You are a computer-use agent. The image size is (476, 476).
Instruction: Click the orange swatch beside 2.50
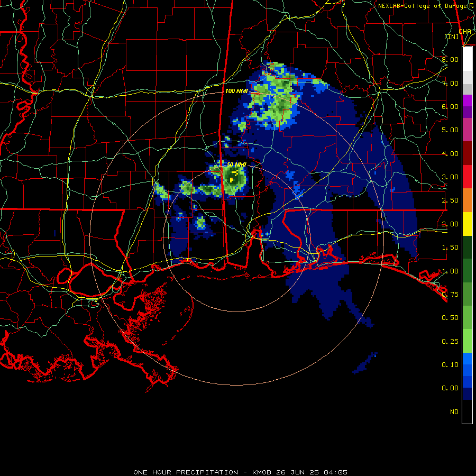coord(467,200)
